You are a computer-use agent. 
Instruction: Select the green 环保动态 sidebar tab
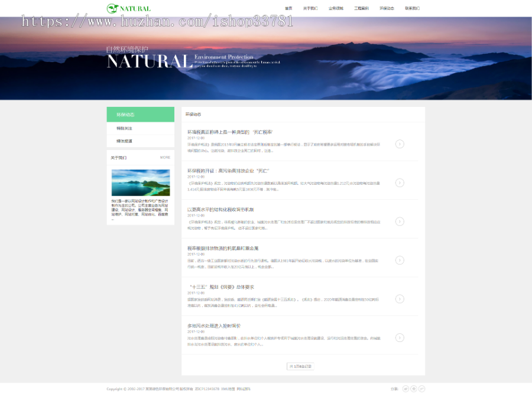(x=140, y=115)
